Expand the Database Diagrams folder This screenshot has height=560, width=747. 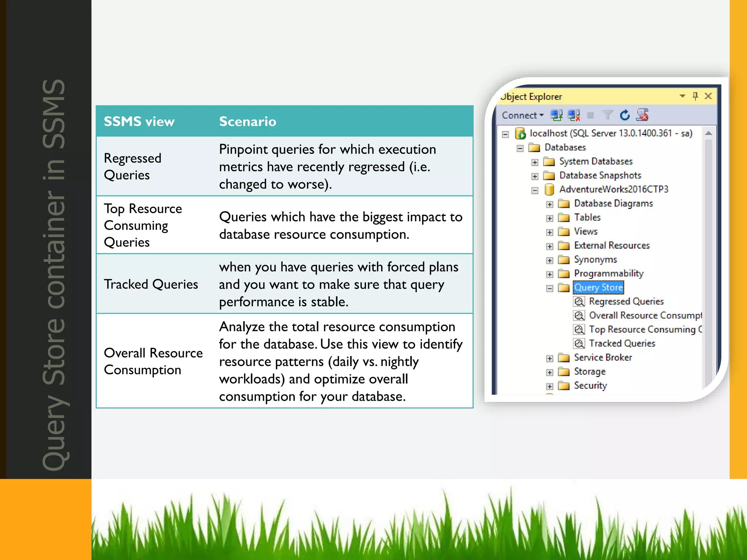pyautogui.click(x=550, y=204)
